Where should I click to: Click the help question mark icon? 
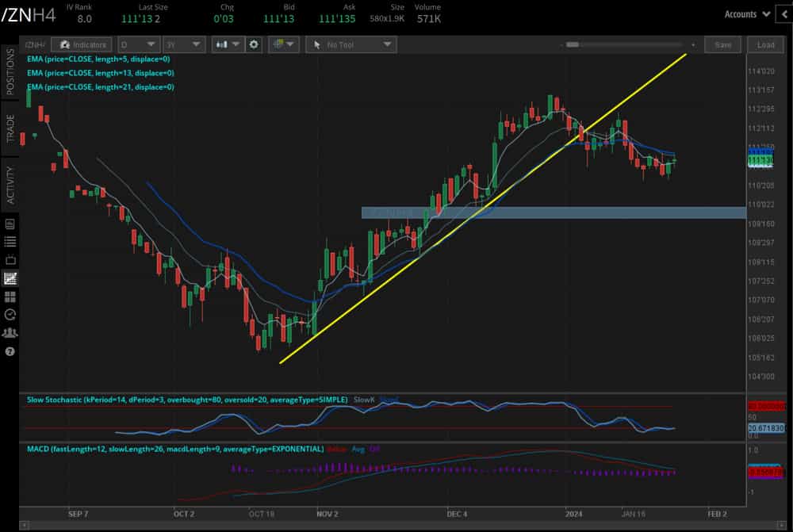(x=10, y=350)
